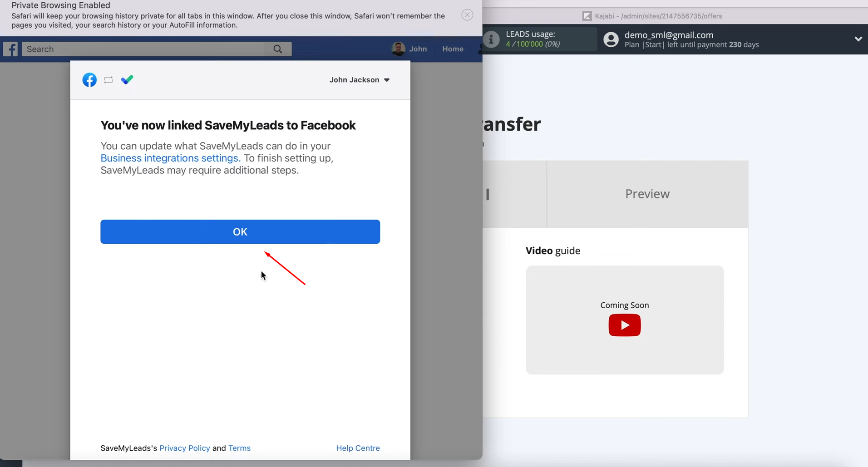This screenshot has height=467, width=868.
Task: Switch to the Preview tab
Action: [647, 194]
